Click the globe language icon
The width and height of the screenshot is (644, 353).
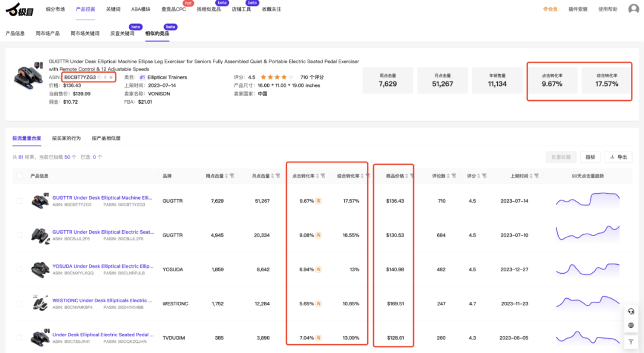631,326
